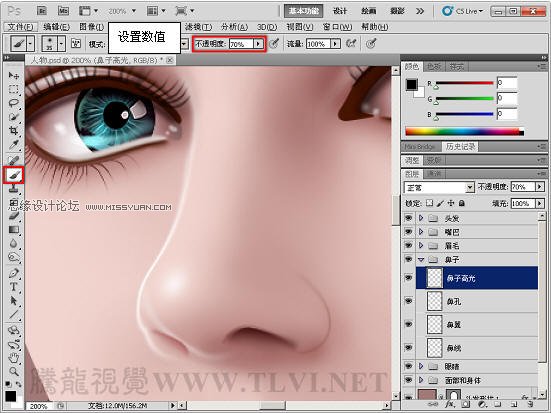Screen dimensions: 551x413
Task: Pick a color from the spectrum ramp
Action: click(465, 132)
